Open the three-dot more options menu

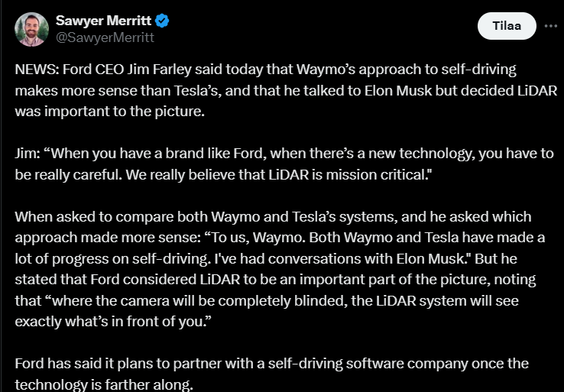pyautogui.click(x=550, y=26)
